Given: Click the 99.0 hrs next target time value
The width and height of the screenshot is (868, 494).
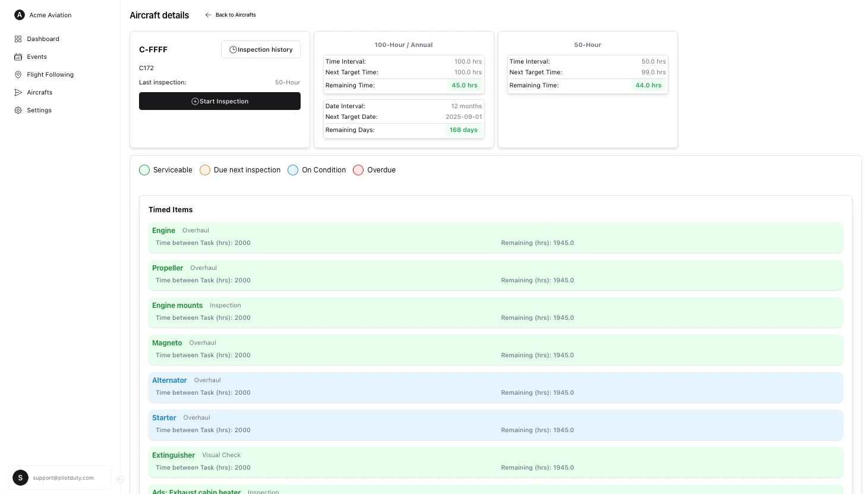Looking at the screenshot, I should (654, 73).
